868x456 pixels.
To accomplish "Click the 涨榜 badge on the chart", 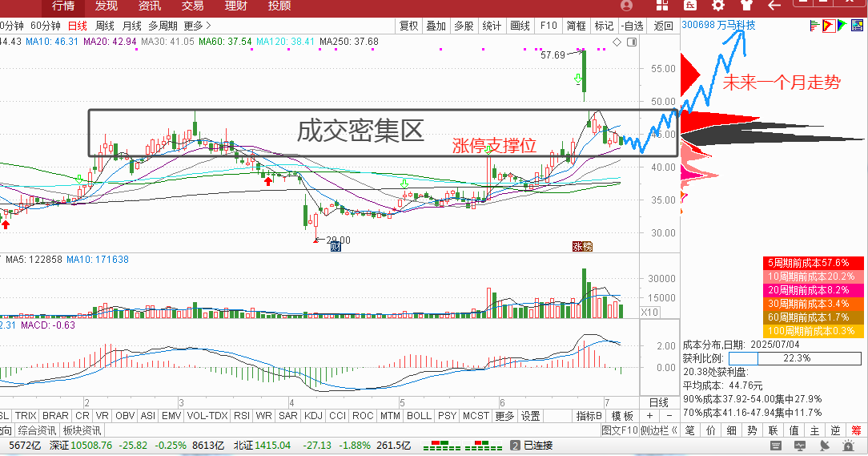I will point(582,247).
